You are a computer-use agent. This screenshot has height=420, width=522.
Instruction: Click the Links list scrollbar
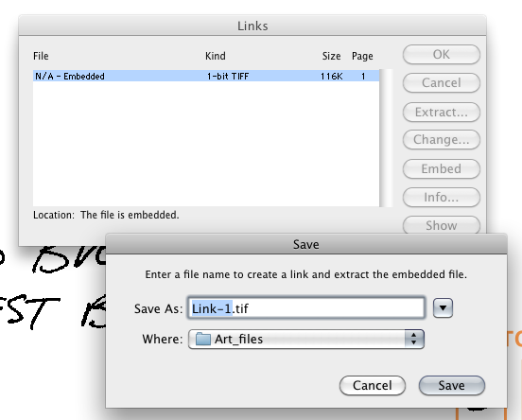click(x=386, y=138)
